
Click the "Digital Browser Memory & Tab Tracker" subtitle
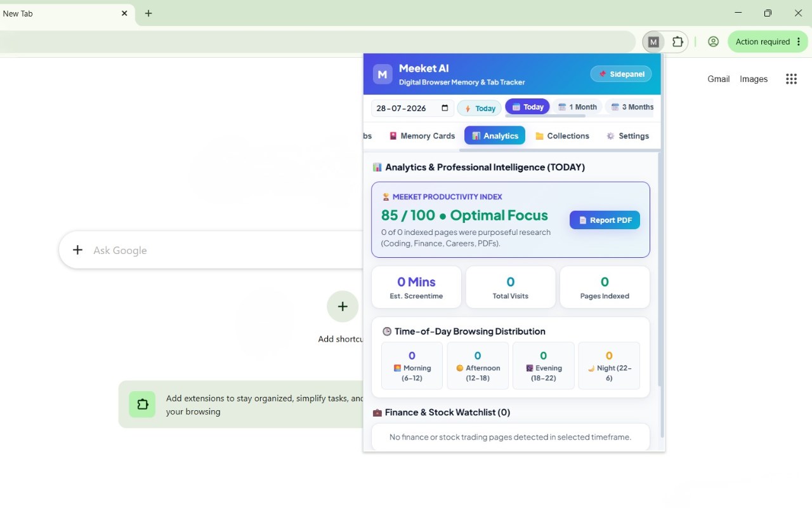[462, 82]
